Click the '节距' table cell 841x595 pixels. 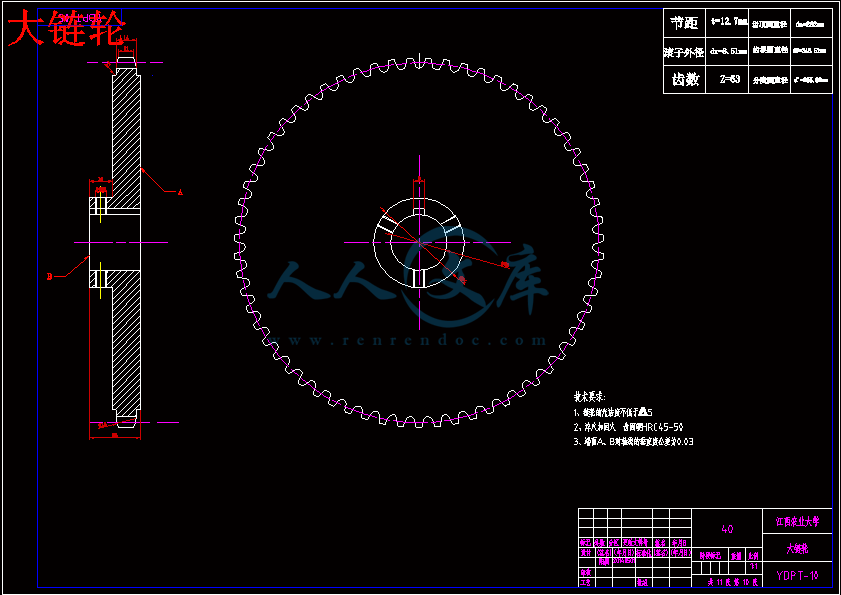pos(684,23)
